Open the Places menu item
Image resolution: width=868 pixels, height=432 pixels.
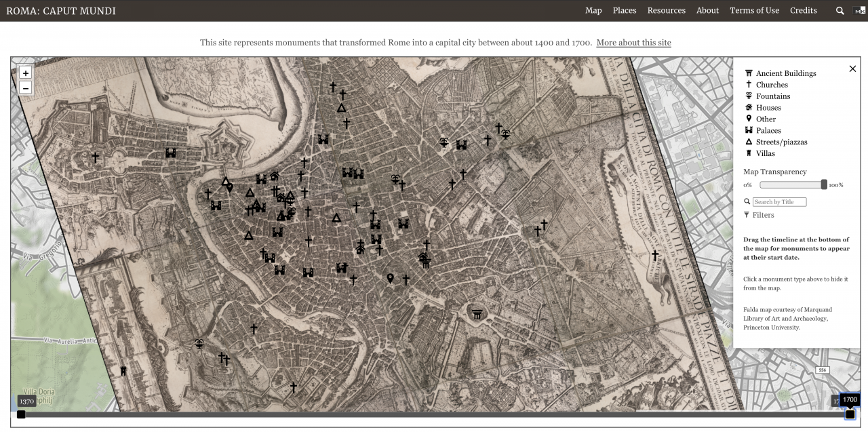click(x=625, y=10)
